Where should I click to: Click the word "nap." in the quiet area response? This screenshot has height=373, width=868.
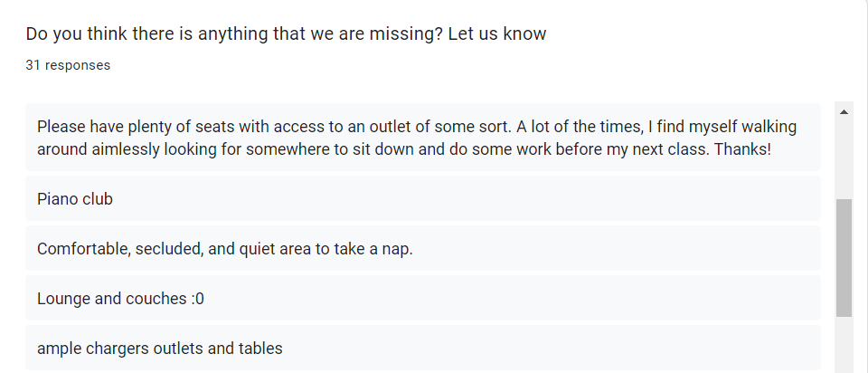(x=398, y=249)
